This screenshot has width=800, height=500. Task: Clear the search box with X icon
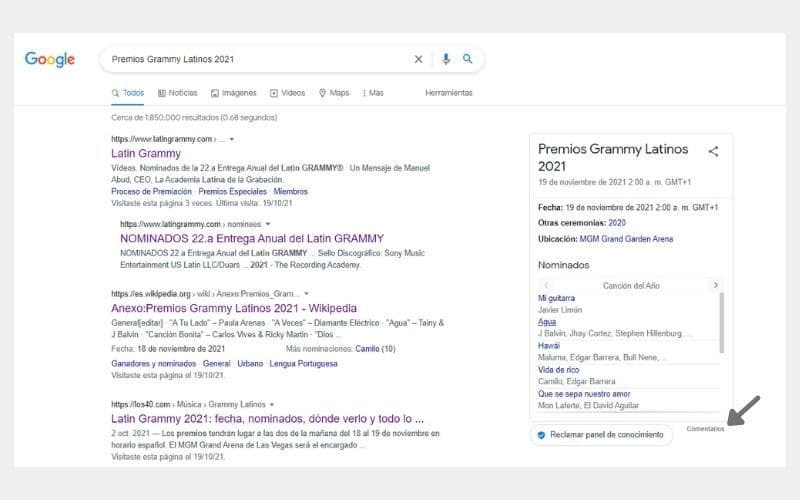pyautogui.click(x=418, y=59)
